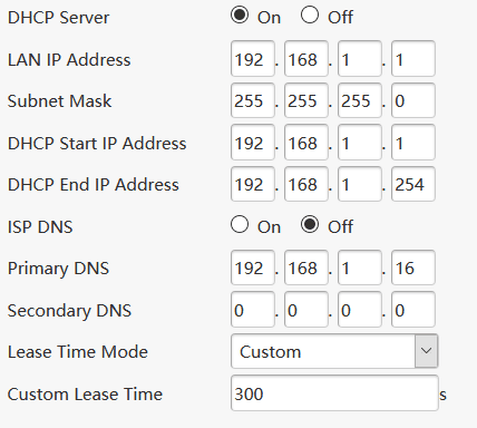This screenshot has height=428, width=477.
Task: Edit LAN IP Address second octet
Action: point(306,59)
